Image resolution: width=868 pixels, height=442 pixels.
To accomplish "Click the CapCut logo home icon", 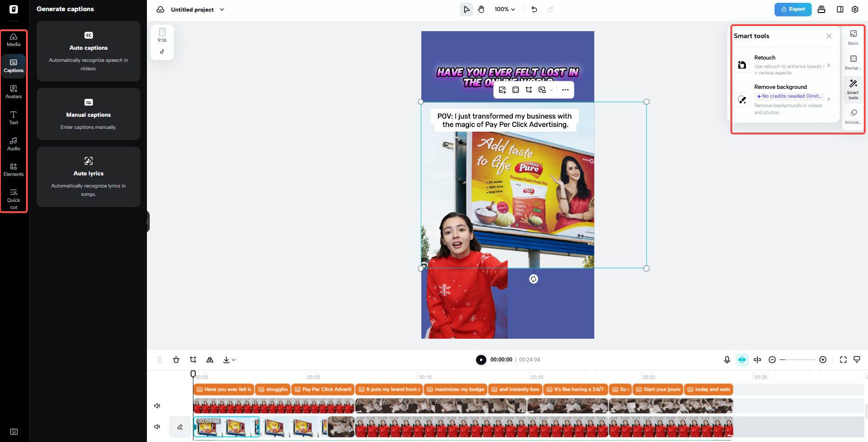I will pos(13,9).
